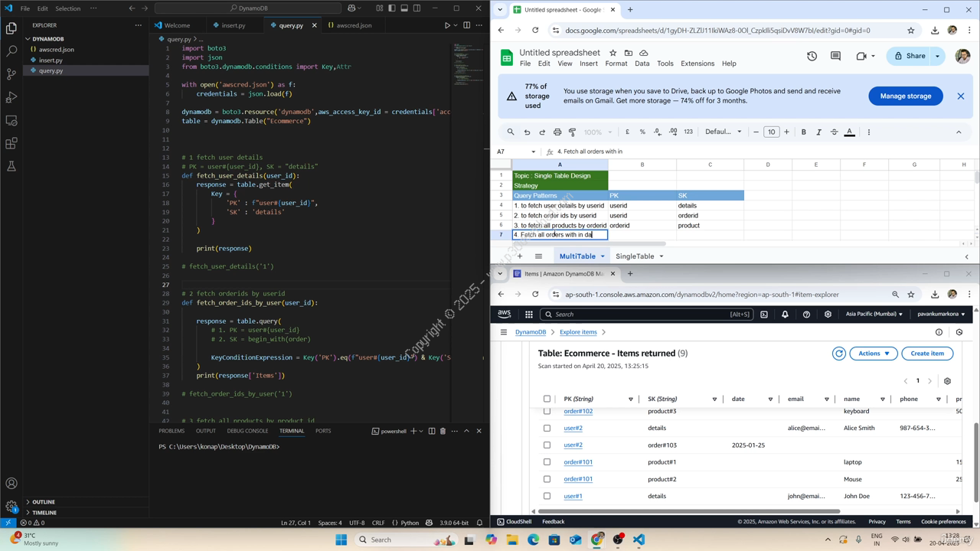Format as percent in Sheets toolbar
The image size is (980, 551).
pyautogui.click(x=642, y=132)
